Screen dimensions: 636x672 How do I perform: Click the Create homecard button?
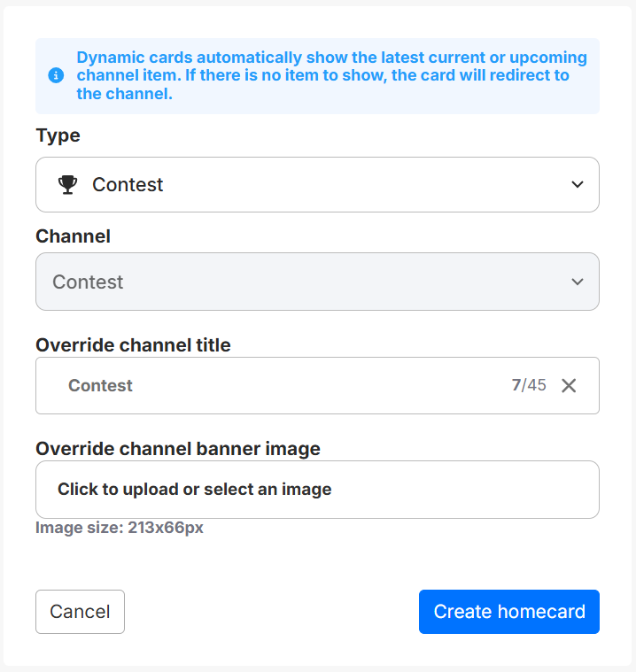(508, 612)
